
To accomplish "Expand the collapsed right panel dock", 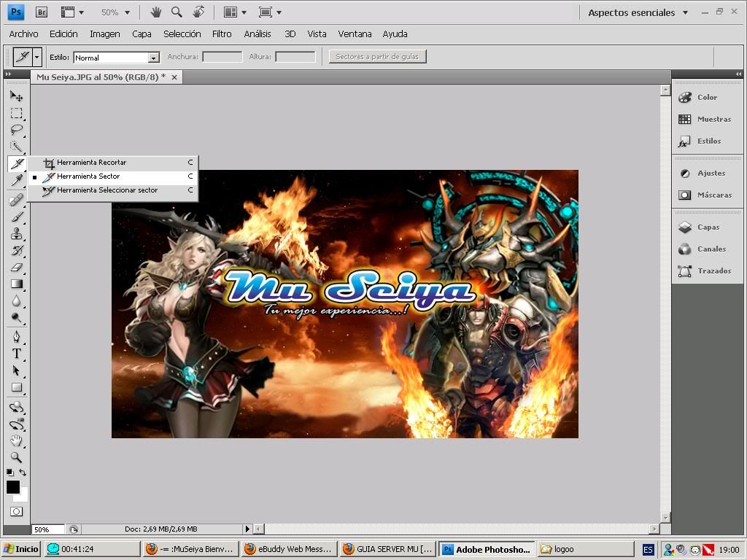I will click(738, 74).
